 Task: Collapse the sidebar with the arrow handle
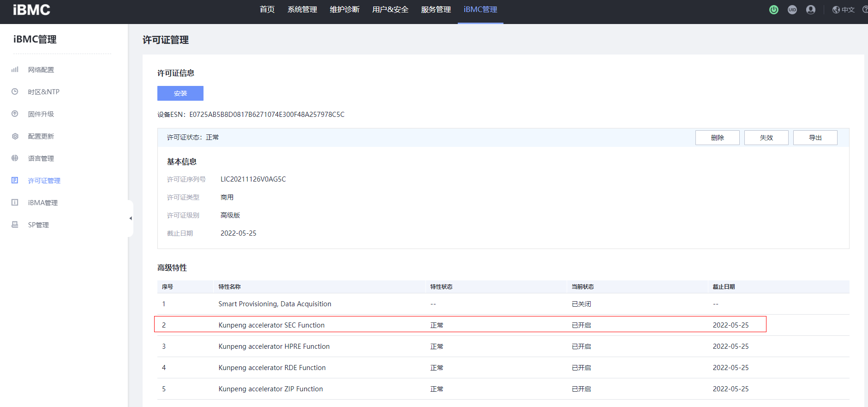point(131,218)
